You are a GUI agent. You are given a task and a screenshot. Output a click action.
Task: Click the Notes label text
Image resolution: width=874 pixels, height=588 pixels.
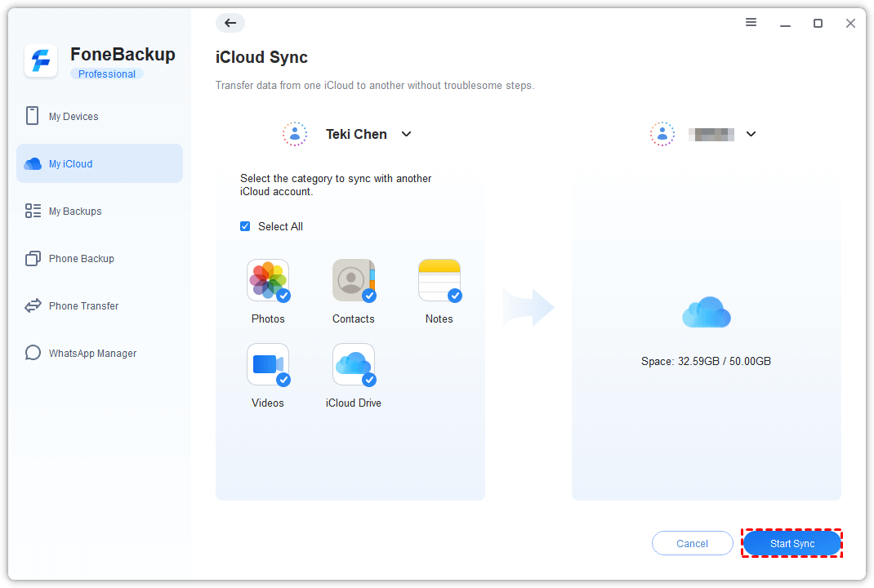coord(439,318)
